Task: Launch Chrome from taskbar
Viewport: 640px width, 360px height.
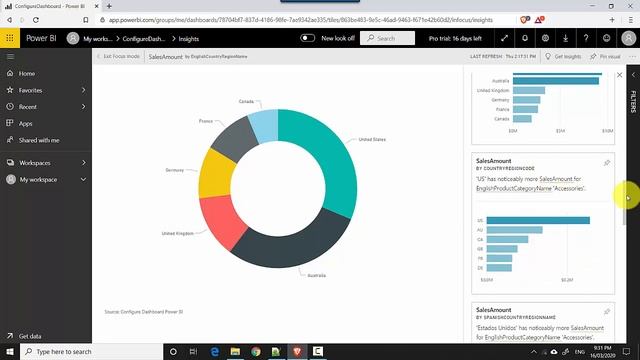Action: click(x=256, y=351)
